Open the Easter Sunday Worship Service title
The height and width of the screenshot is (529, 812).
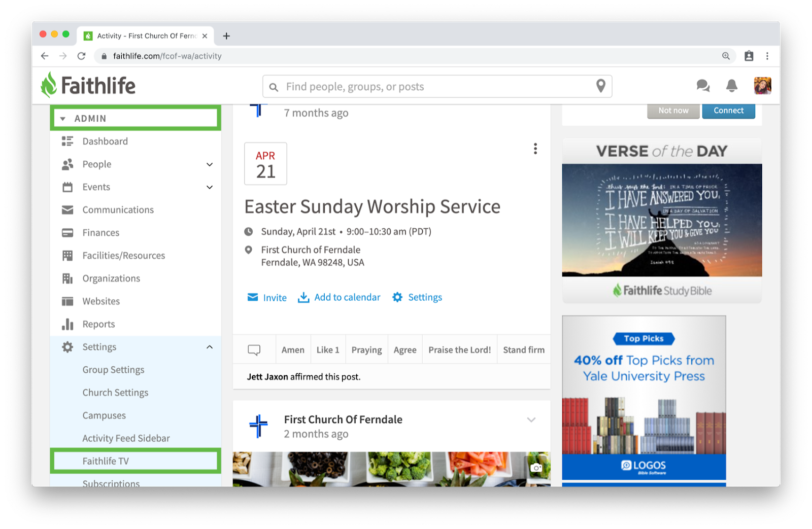(x=373, y=206)
